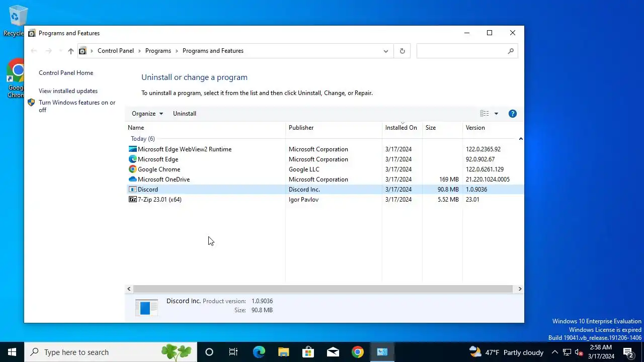Click the taskbar clock showing 2:58 AM

pyautogui.click(x=601, y=352)
